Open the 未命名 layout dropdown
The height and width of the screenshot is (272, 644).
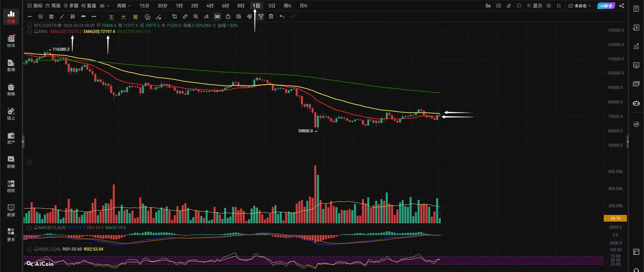[580, 6]
